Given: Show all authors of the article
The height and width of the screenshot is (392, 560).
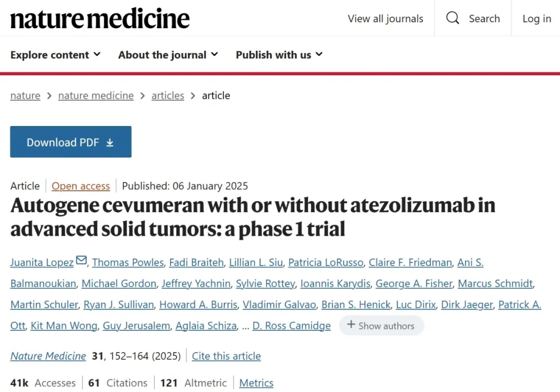Looking at the screenshot, I should click(381, 326).
